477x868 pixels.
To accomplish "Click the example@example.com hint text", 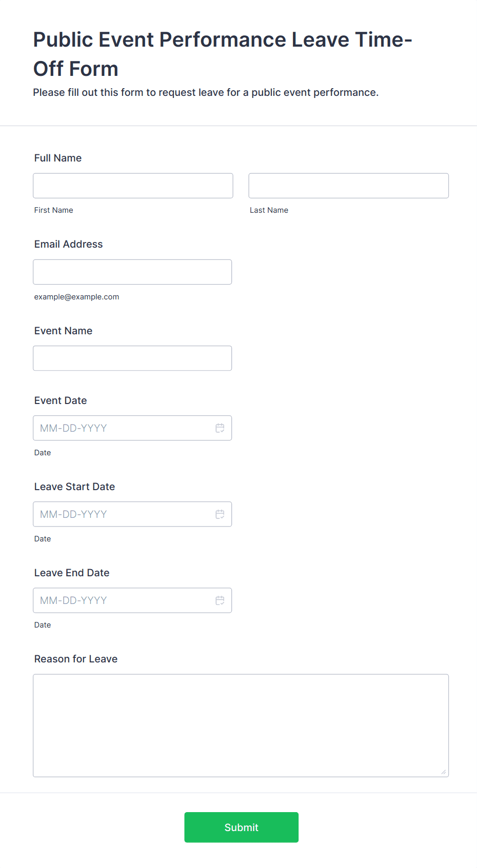I will (x=77, y=297).
